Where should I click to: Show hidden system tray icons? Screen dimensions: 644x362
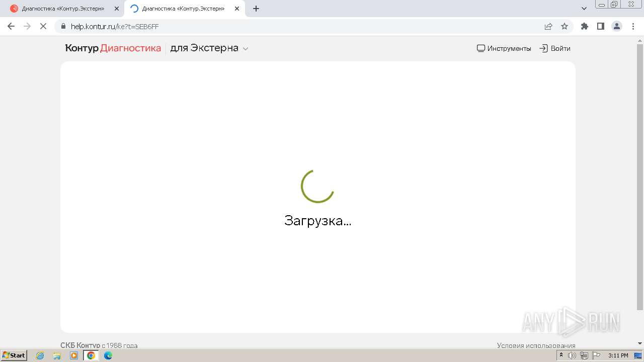pyautogui.click(x=561, y=355)
